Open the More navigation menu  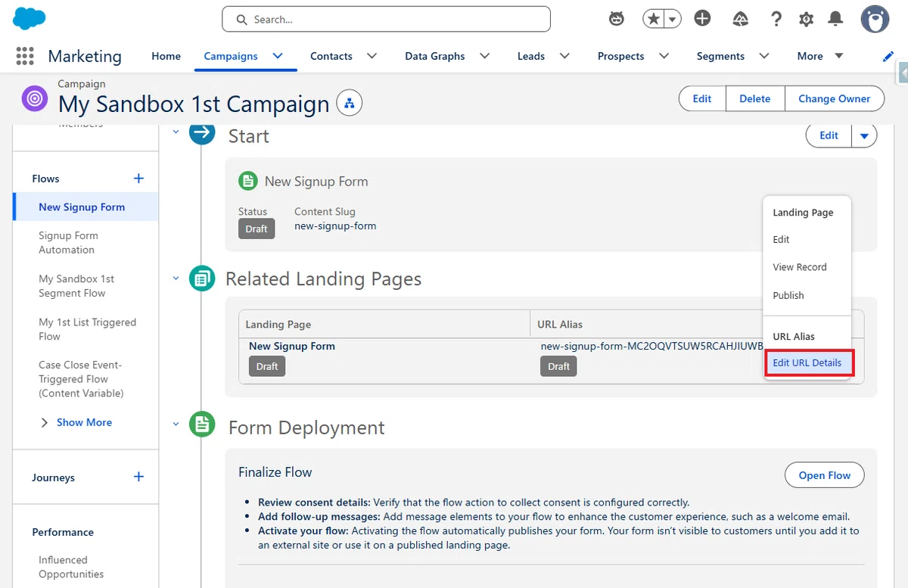click(x=819, y=56)
